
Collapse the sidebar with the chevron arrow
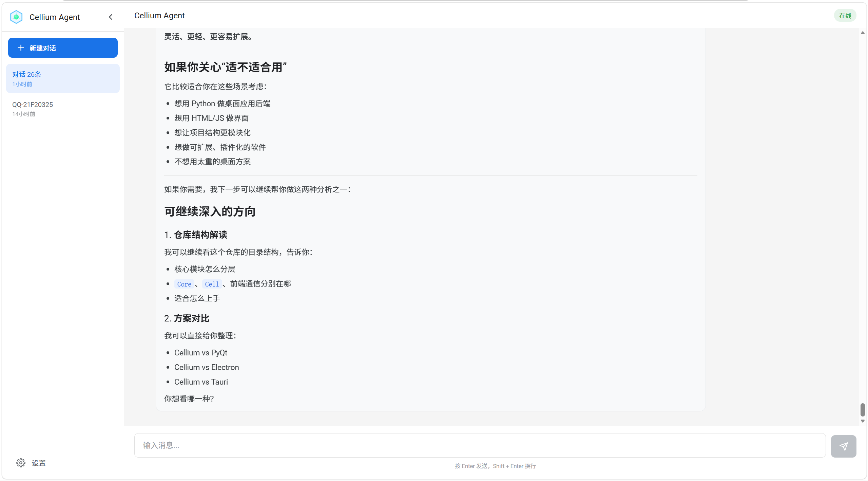pos(111,17)
